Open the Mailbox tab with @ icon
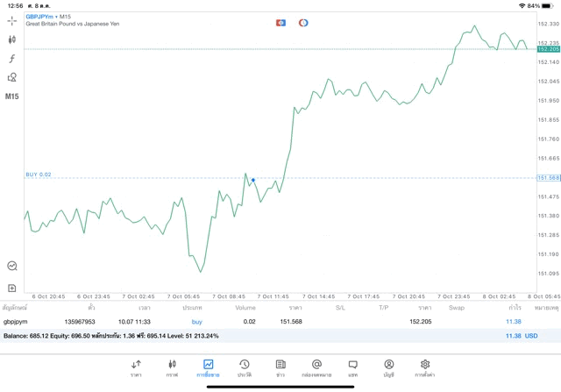 click(x=316, y=367)
